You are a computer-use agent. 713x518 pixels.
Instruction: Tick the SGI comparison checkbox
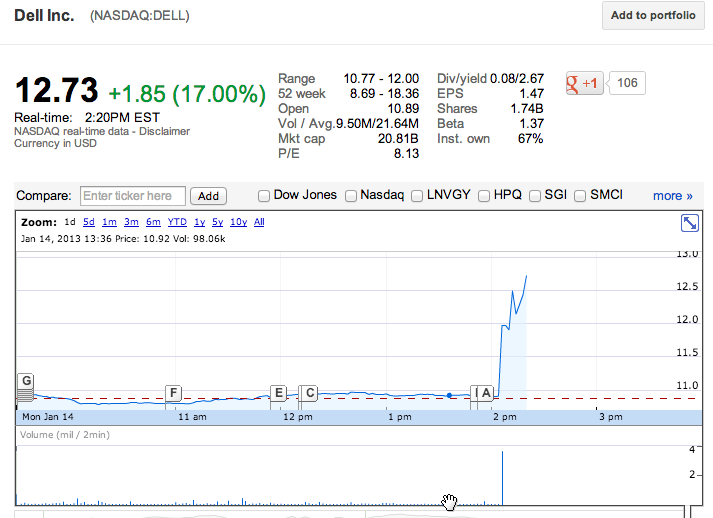535,196
